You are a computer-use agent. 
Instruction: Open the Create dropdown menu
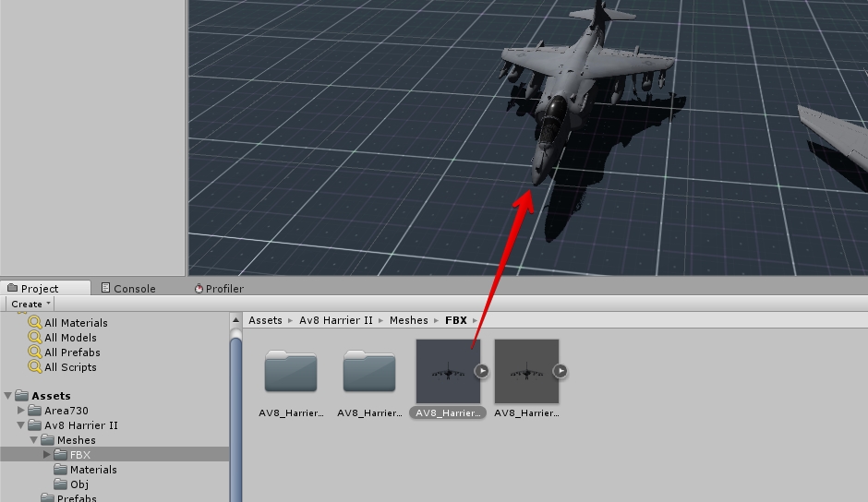[x=30, y=304]
